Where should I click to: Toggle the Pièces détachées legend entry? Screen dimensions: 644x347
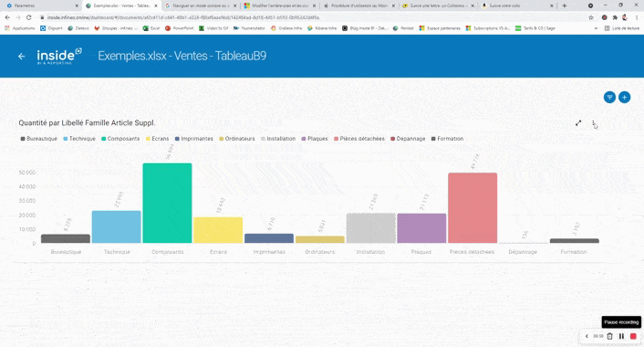pyautogui.click(x=359, y=139)
